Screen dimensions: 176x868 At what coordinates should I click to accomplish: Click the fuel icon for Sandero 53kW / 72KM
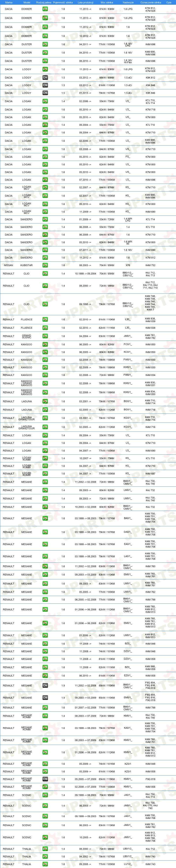tap(45, 219)
